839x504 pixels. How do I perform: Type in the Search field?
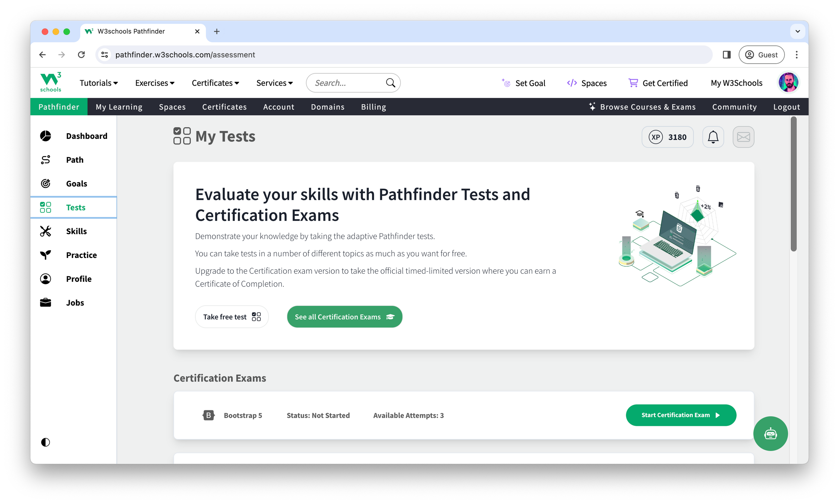343,82
